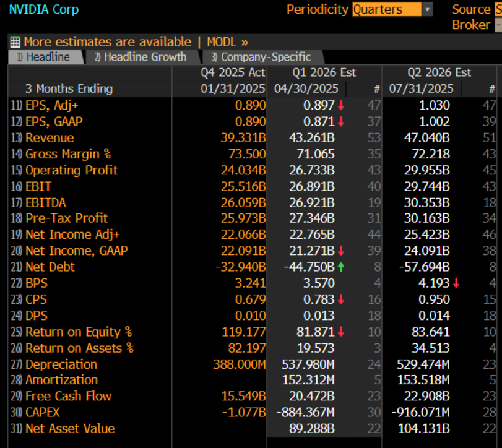502x448 pixels.
Task: Click red down arrow beside Return on Equity 81.871
Action: (341, 332)
